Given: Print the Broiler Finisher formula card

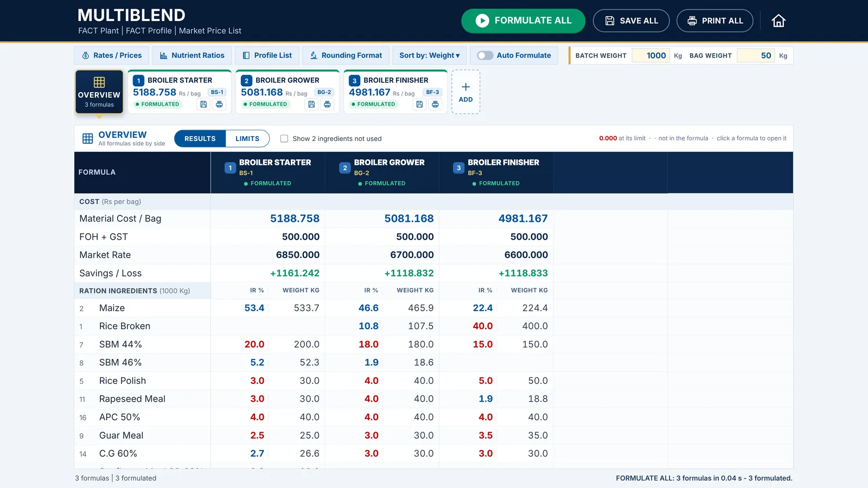Looking at the screenshot, I should (435, 104).
